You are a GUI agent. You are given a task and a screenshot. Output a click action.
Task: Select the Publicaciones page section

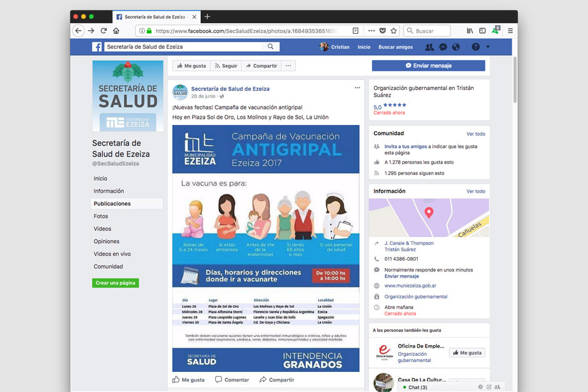(x=127, y=203)
